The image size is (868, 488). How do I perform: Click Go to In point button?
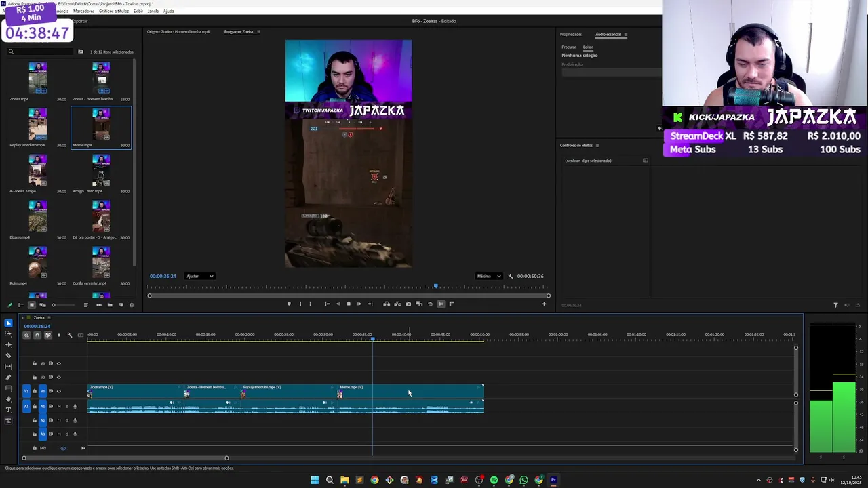point(327,304)
